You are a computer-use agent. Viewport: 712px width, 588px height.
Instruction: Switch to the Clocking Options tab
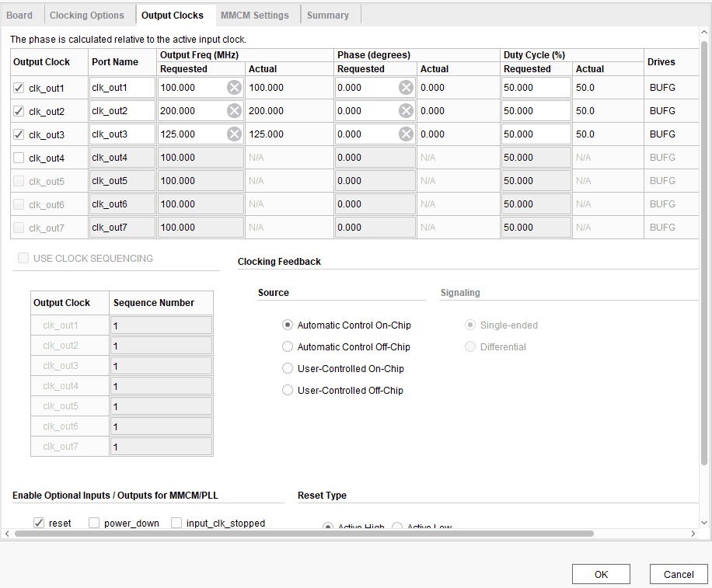86,15
